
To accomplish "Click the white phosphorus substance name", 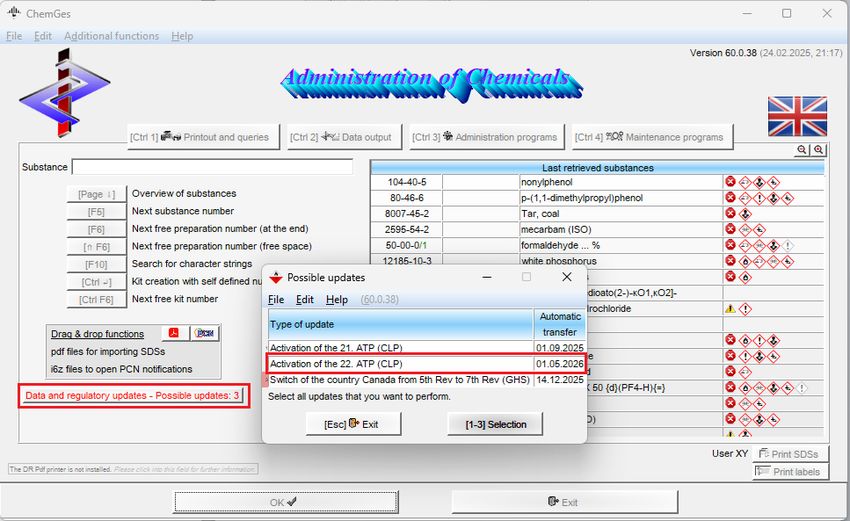I will [558, 261].
